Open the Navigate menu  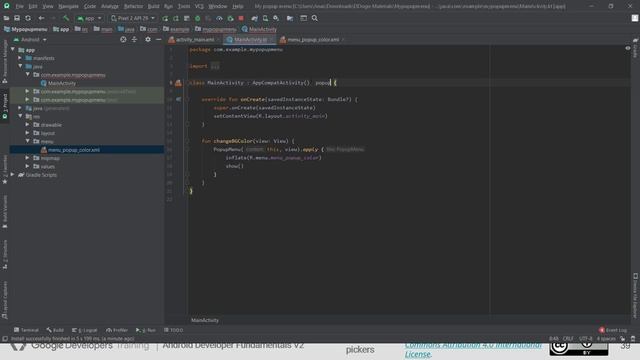[x=68, y=6]
